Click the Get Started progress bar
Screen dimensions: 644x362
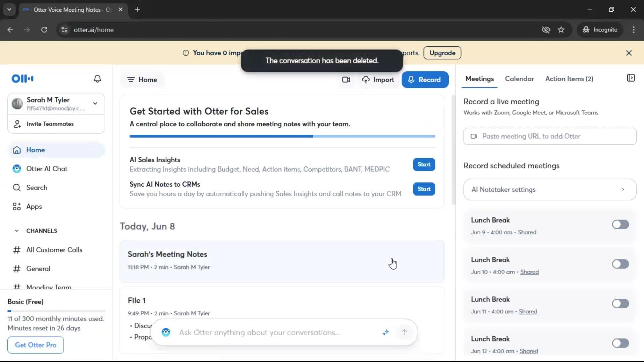click(282, 136)
